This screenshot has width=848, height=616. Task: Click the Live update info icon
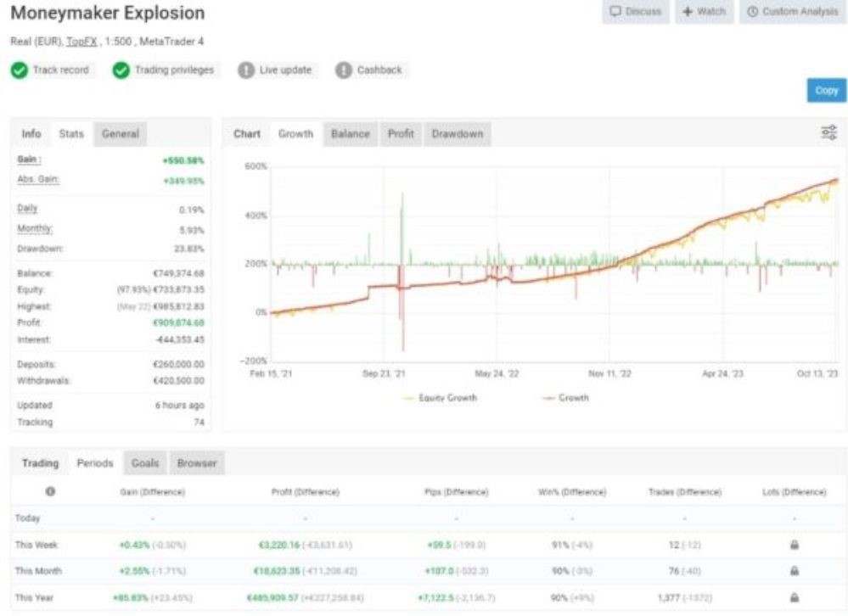246,70
